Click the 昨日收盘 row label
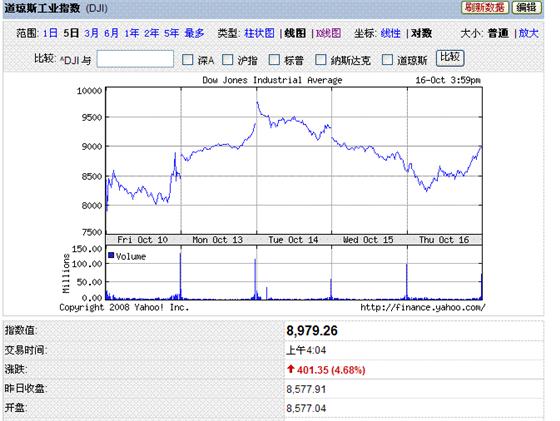 point(26,388)
